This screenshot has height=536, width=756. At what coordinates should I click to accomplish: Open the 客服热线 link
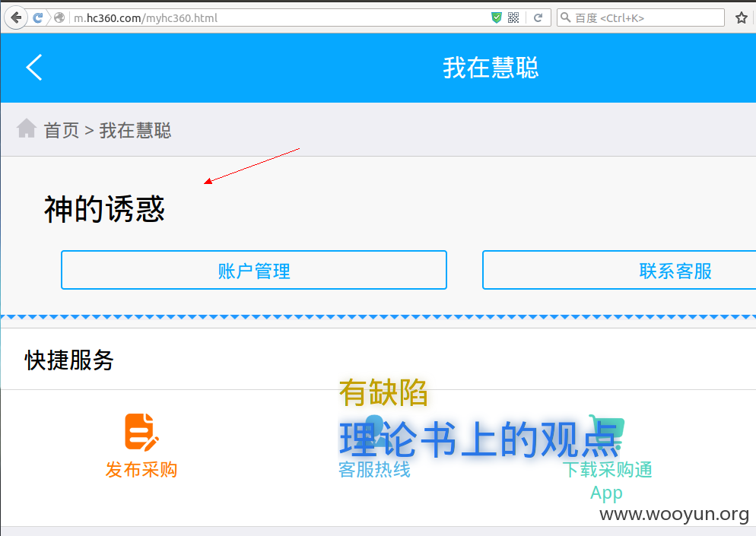tap(374, 469)
